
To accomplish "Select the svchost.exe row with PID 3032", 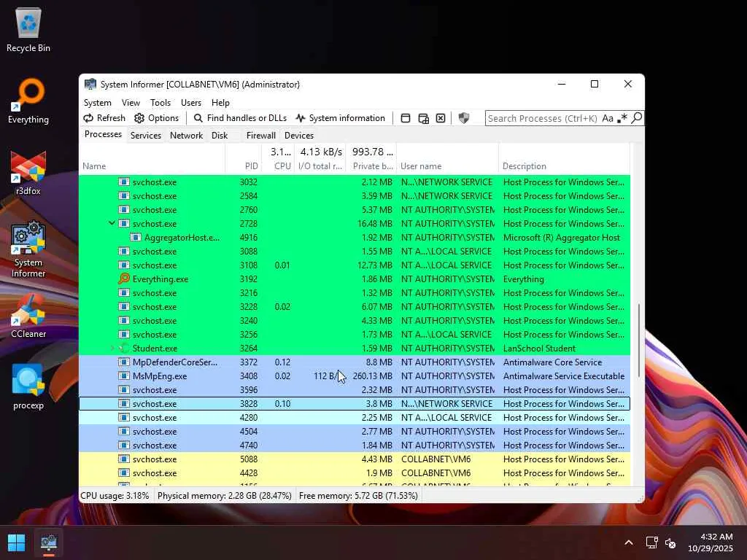I will 355,182.
